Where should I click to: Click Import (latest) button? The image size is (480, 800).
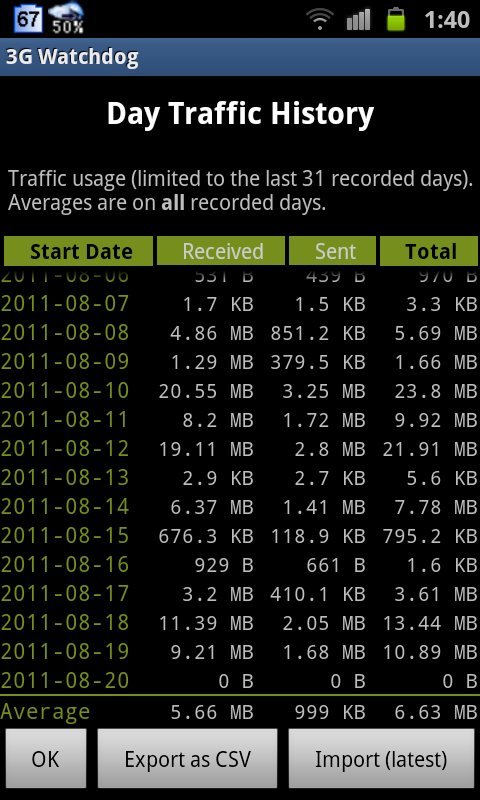pyautogui.click(x=381, y=759)
